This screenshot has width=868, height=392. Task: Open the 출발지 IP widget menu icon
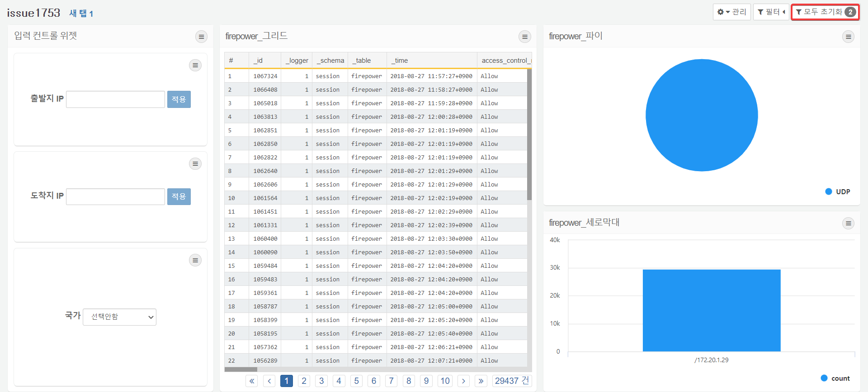tap(195, 65)
